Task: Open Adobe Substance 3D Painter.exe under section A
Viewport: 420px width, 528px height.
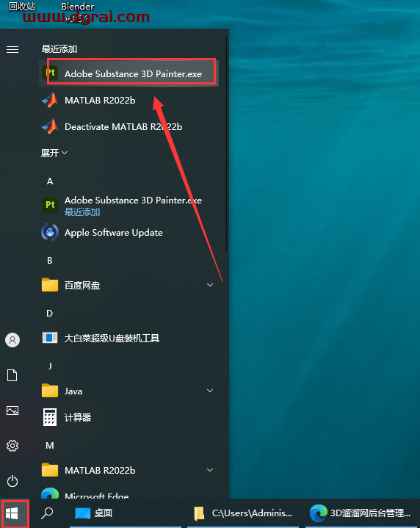Action: tap(128, 205)
